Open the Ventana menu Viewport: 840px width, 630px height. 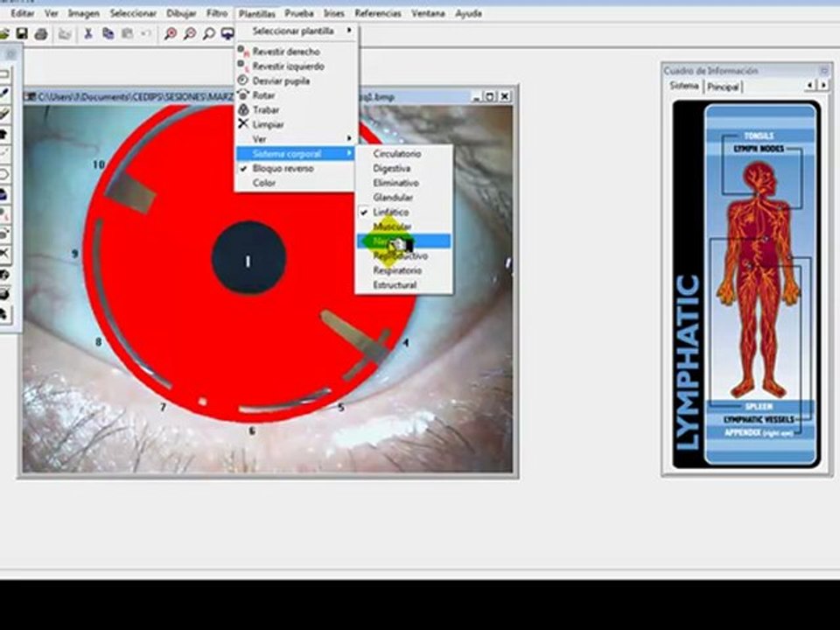pyautogui.click(x=428, y=13)
